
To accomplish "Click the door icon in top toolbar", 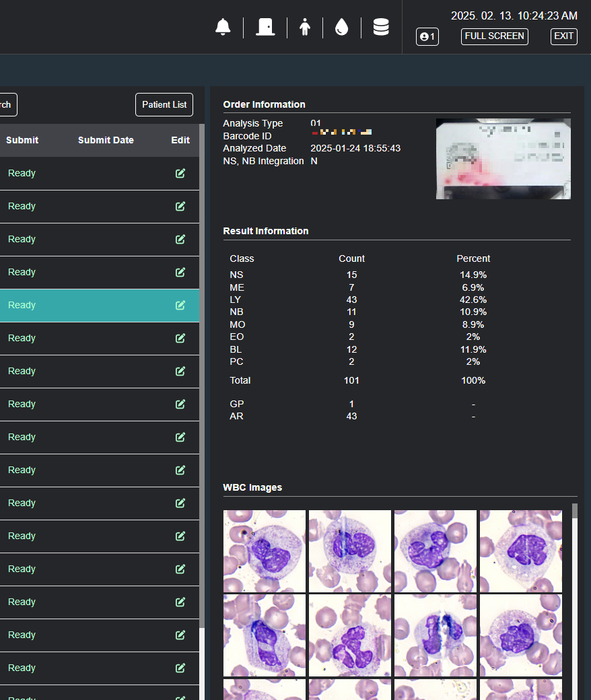I will coord(265,27).
